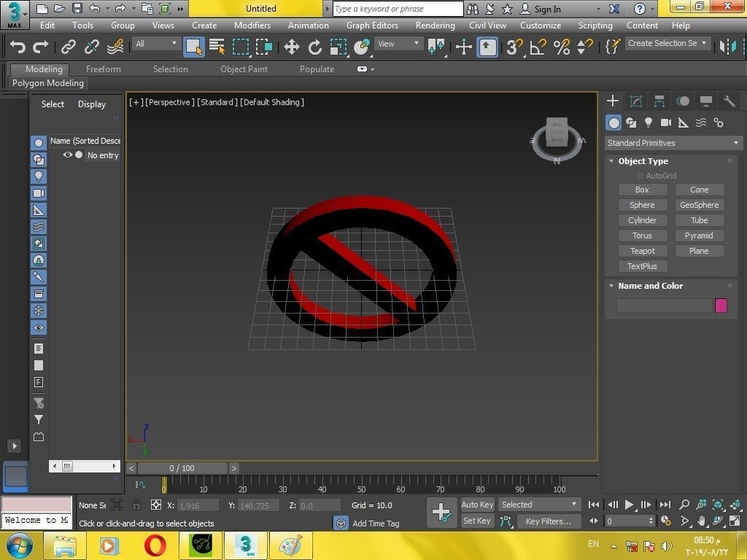Click the Torus button
The image size is (747, 560).
(642, 236)
